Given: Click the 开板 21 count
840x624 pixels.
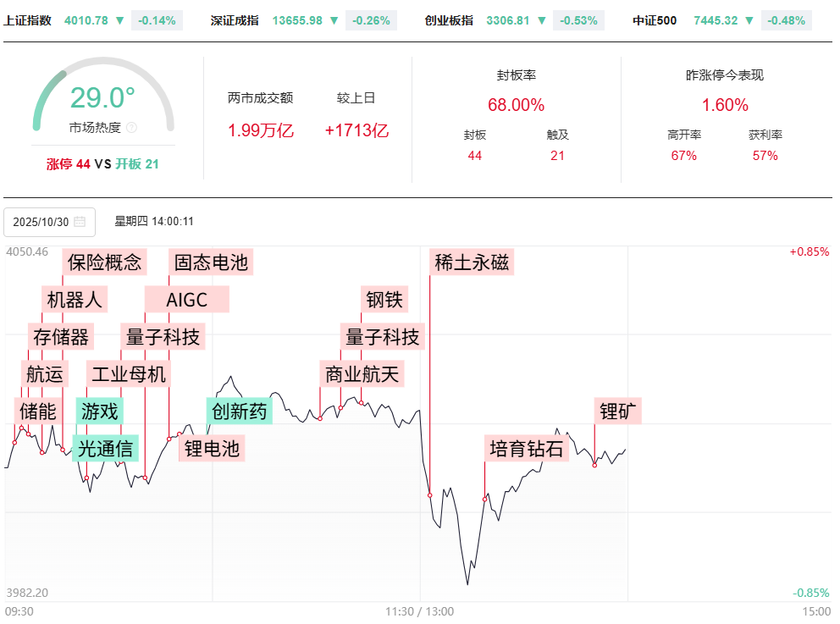Looking at the screenshot, I should coord(137,164).
